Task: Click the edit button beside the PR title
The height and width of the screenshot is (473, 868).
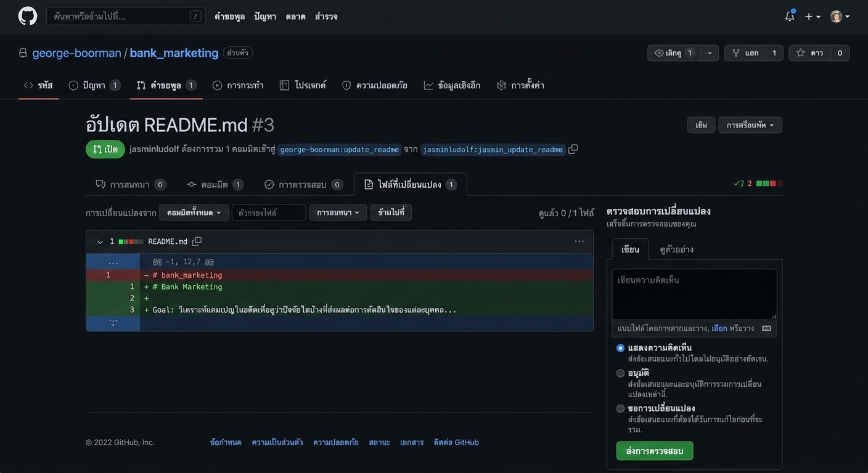Action: click(x=702, y=125)
